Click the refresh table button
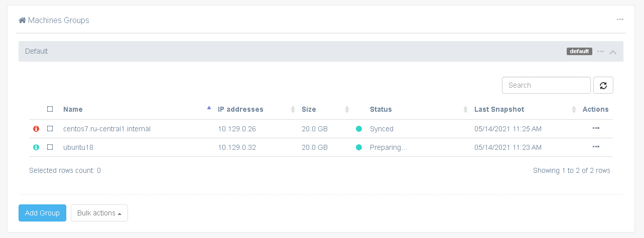644x238 pixels. point(603,85)
